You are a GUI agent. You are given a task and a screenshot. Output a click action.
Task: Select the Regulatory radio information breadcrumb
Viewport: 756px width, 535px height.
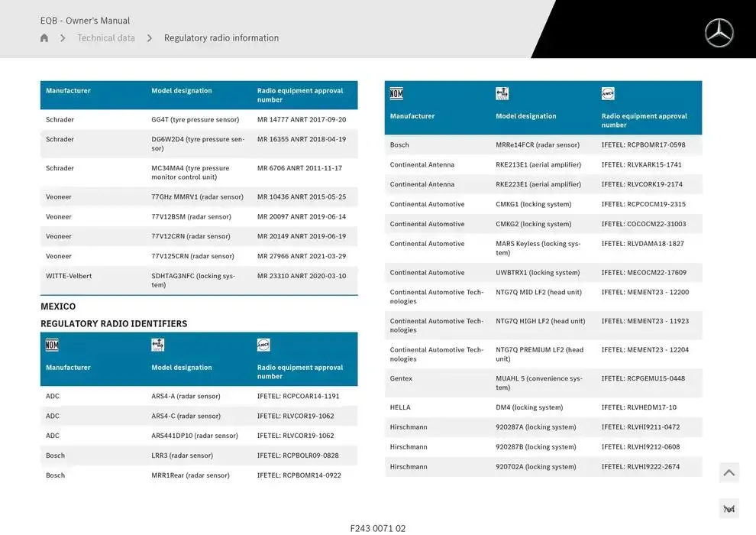221,38
